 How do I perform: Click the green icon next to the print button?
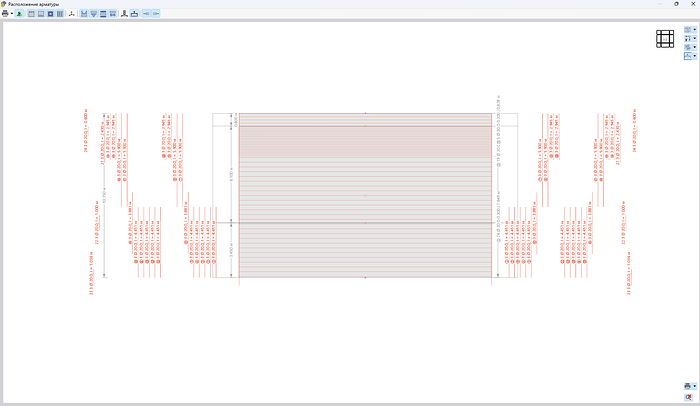tap(20, 14)
